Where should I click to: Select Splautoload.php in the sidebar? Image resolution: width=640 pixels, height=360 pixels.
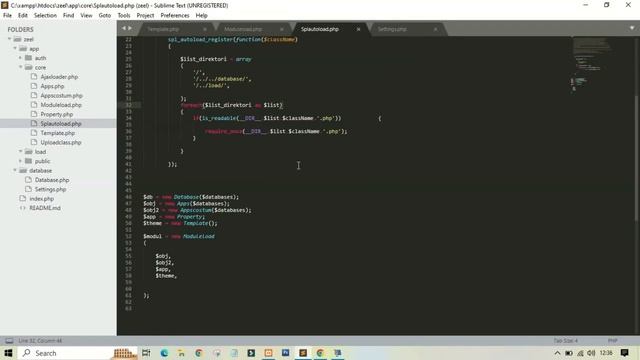61,124
